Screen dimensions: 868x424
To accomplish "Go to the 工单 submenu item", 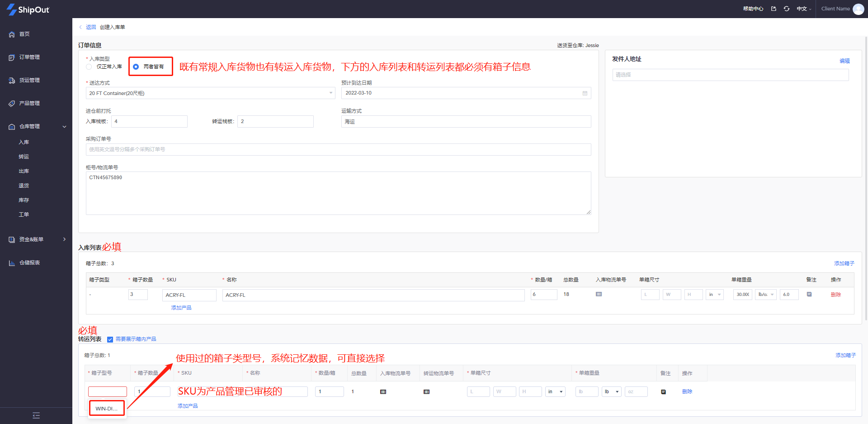I will point(24,215).
